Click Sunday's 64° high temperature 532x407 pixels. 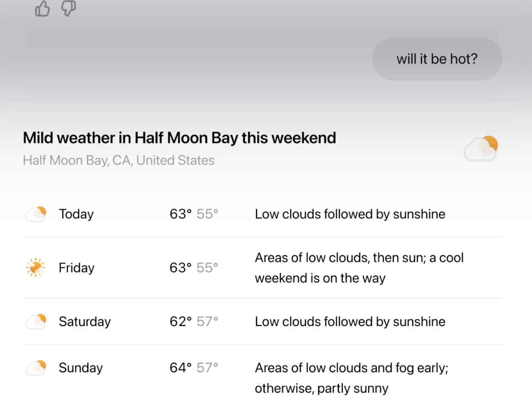[x=181, y=368]
